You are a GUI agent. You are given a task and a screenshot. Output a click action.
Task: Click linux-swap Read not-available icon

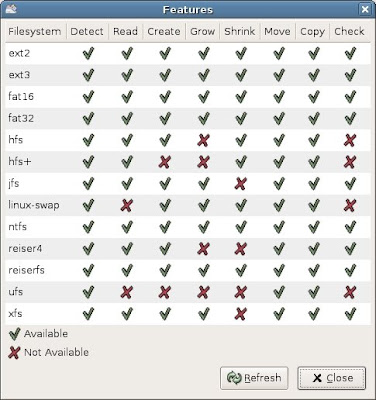pos(126,205)
